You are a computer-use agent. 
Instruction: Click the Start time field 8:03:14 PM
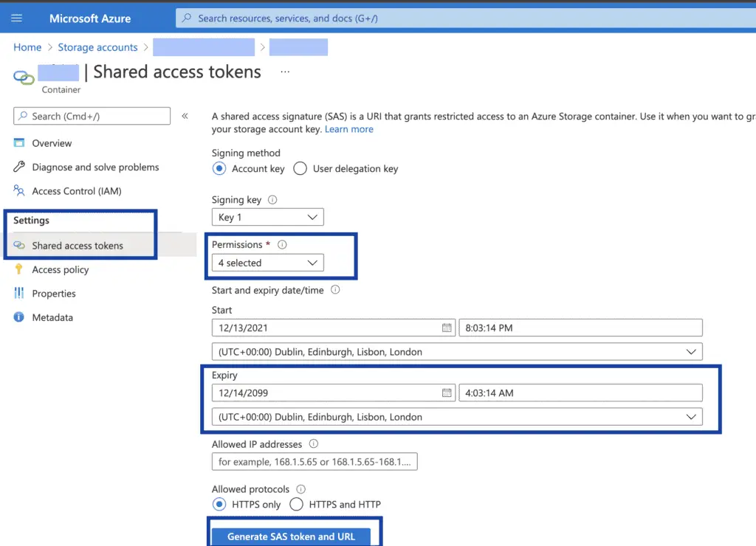[x=580, y=328]
